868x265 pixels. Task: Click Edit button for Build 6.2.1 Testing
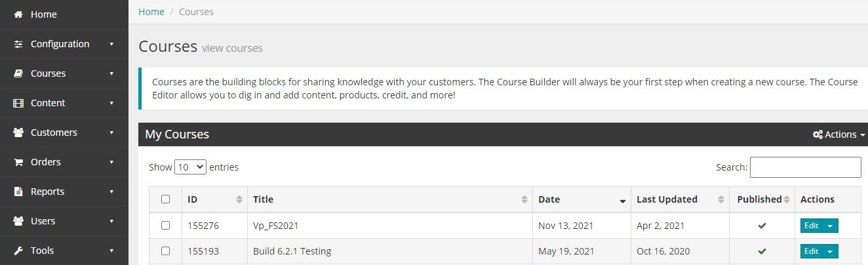(x=811, y=251)
